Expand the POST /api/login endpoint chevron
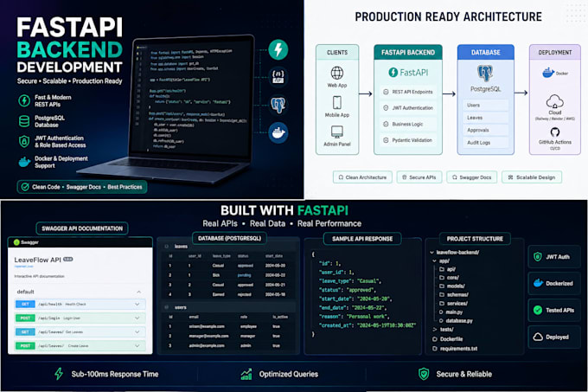Viewport: 588px width, 392px height. pos(137,318)
